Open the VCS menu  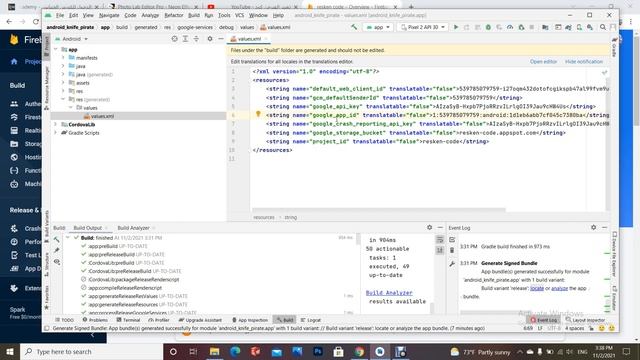coord(240,15)
